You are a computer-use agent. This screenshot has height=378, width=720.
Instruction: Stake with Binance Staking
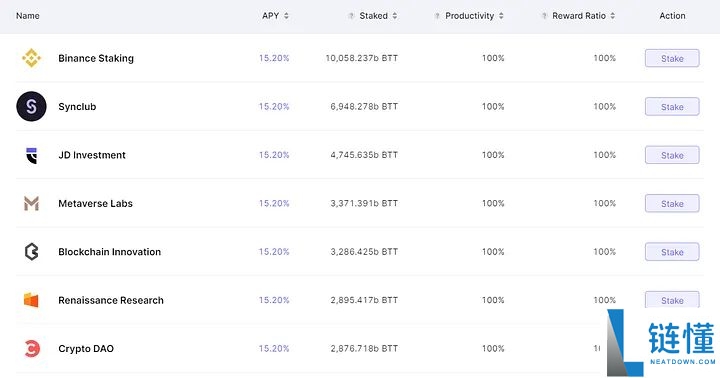click(672, 58)
